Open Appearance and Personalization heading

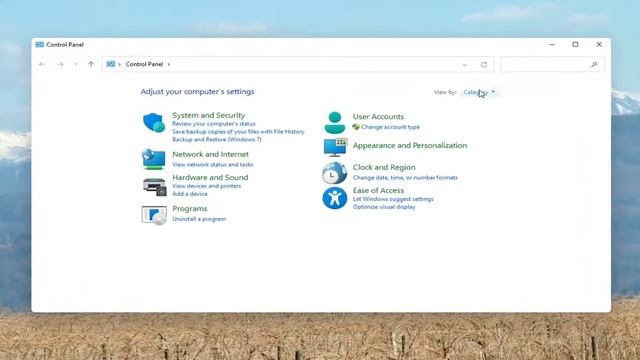coord(410,145)
